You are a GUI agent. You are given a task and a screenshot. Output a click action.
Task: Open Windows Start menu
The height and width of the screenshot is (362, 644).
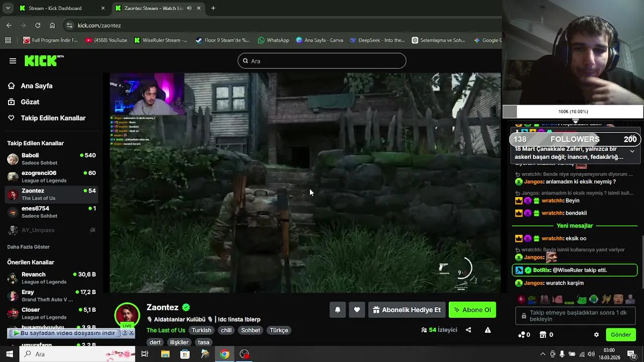[9, 354]
